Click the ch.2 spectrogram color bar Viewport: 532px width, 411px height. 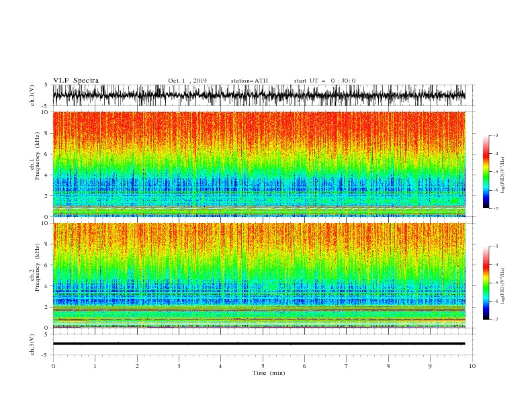pos(486,283)
